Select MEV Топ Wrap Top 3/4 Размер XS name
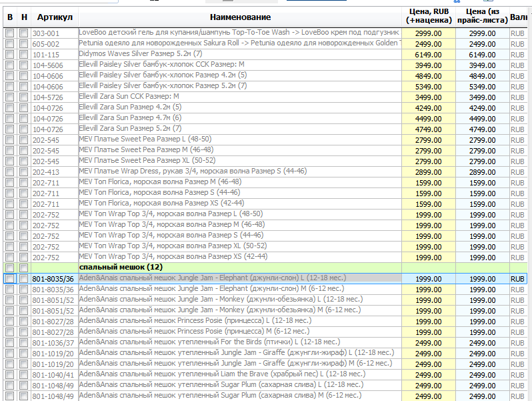Screen dimensions: 532x401 click(x=173, y=256)
